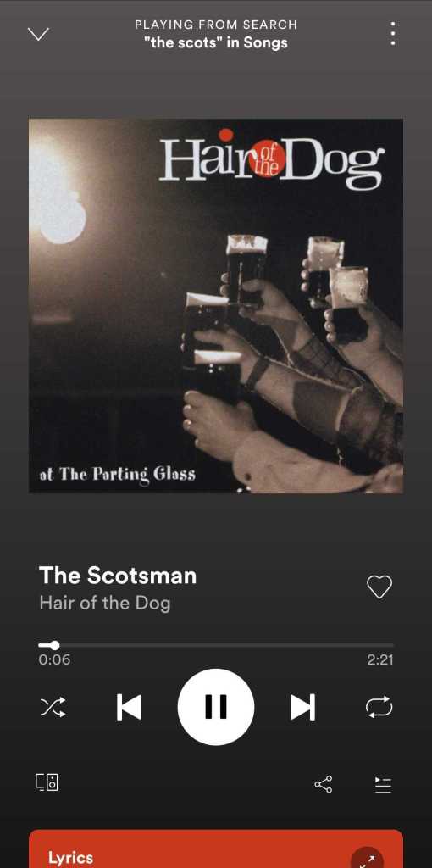Open the Hair of the Dog artist link

coord(104,603)
